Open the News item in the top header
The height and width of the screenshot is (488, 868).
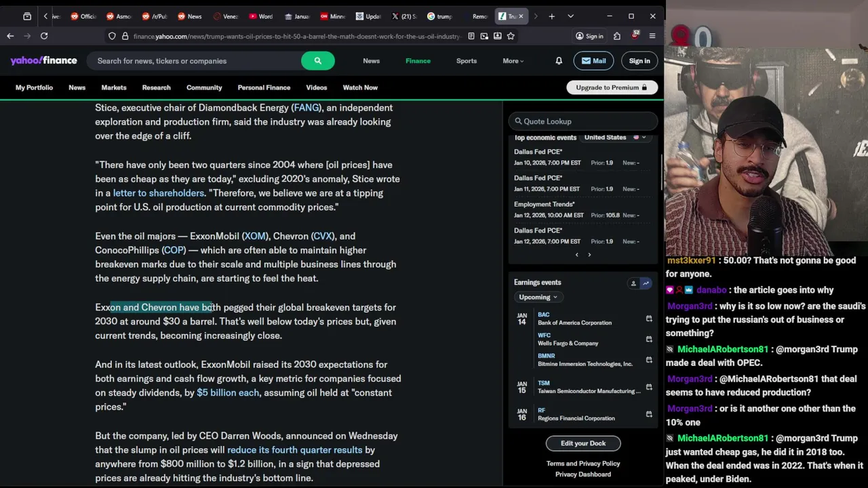371,61
